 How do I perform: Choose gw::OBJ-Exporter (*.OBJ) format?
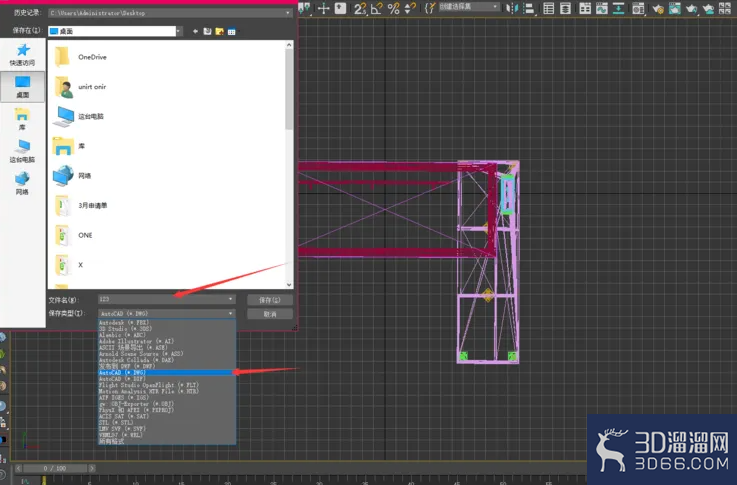click(166, 404)
